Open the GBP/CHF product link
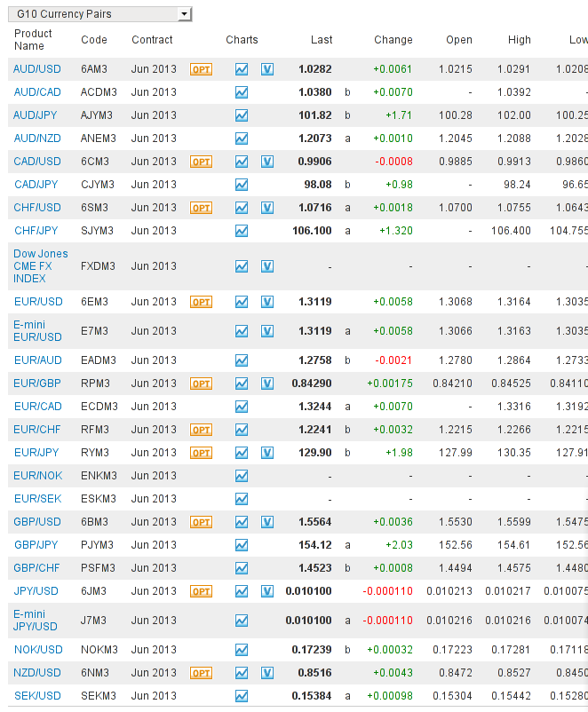This screenshot has height=712, width=588. click(36, 568)
